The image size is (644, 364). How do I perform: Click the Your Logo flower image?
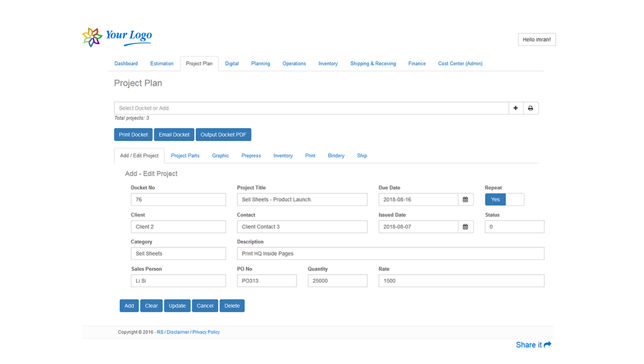click(92, 37)
